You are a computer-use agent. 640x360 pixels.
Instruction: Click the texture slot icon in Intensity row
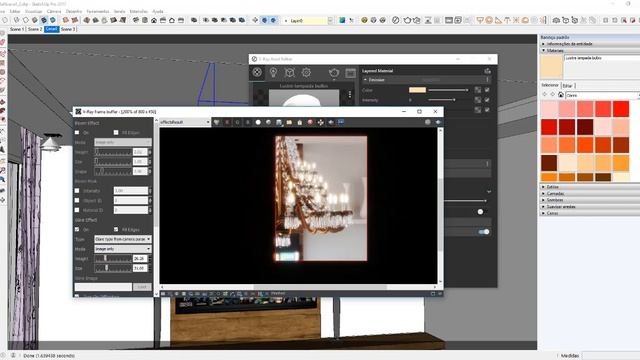click(478, 100)
